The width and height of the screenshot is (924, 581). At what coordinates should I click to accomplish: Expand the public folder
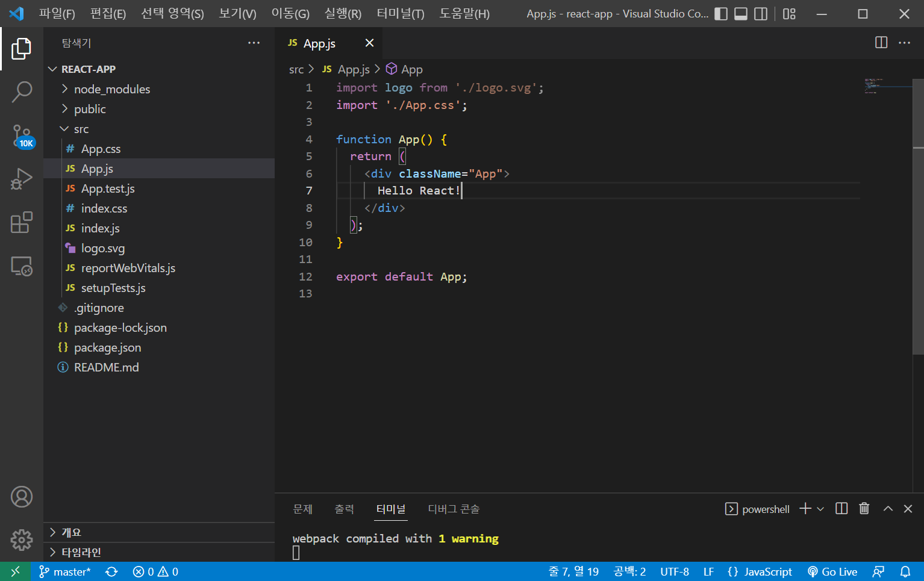click(159, 109)
